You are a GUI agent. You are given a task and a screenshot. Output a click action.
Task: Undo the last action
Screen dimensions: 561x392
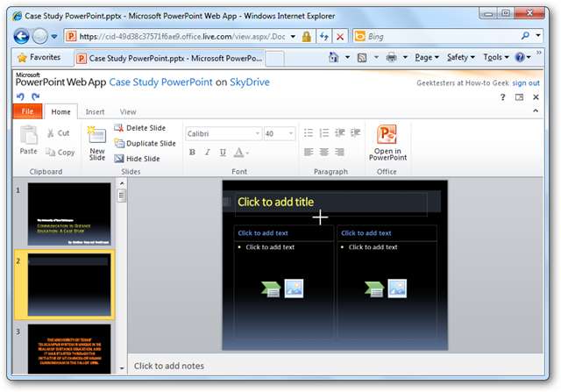click(20, 96)
